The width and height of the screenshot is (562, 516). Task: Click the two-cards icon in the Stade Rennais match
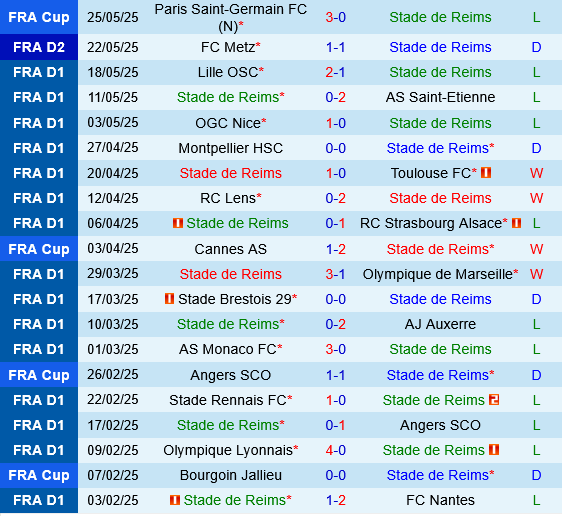[x=494, y=400]
